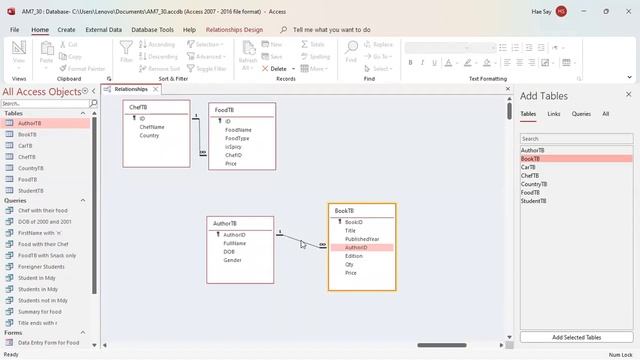Click Tell me what you want to do
This screenshot has width=640, height=360.
(331, 29)
